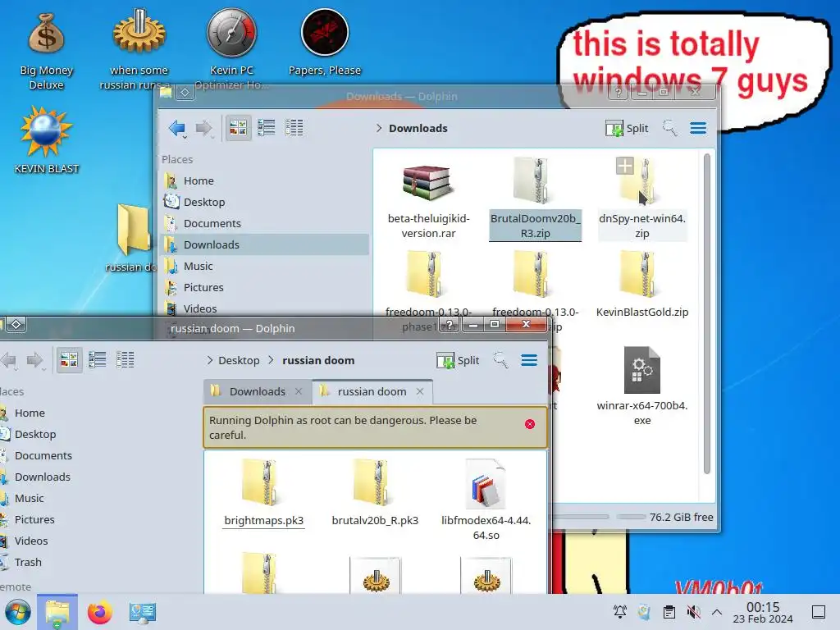Select Videos in Downloads window Places
The height and width of the screenshot is (630, 840).
tap(265, 308)
